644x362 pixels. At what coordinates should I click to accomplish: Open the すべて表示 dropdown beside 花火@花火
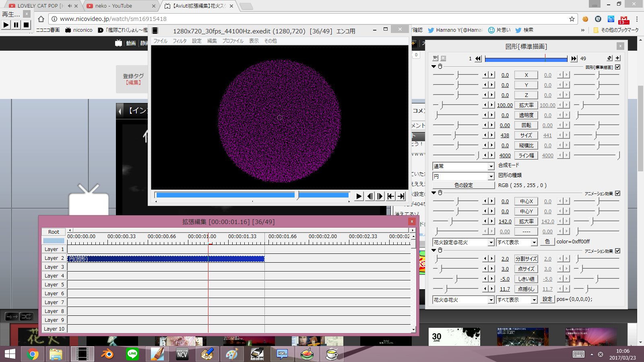[517, 300]
